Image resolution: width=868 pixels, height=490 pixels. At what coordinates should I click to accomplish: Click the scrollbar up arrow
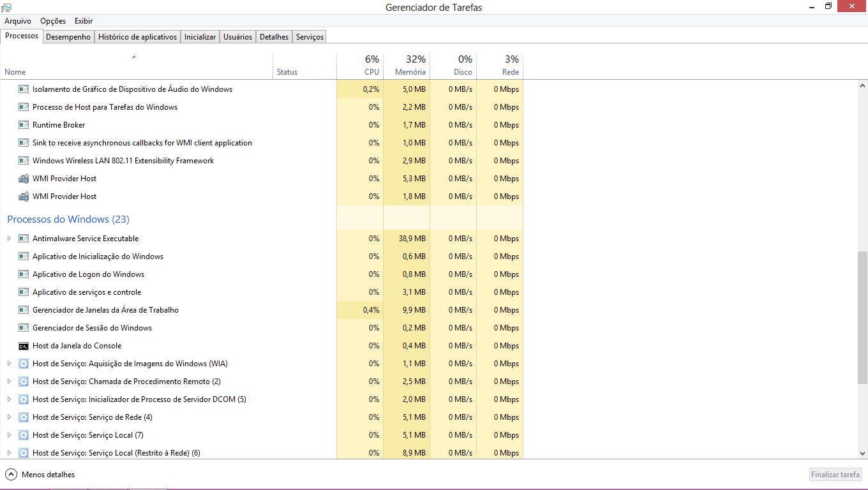[863, 85]
